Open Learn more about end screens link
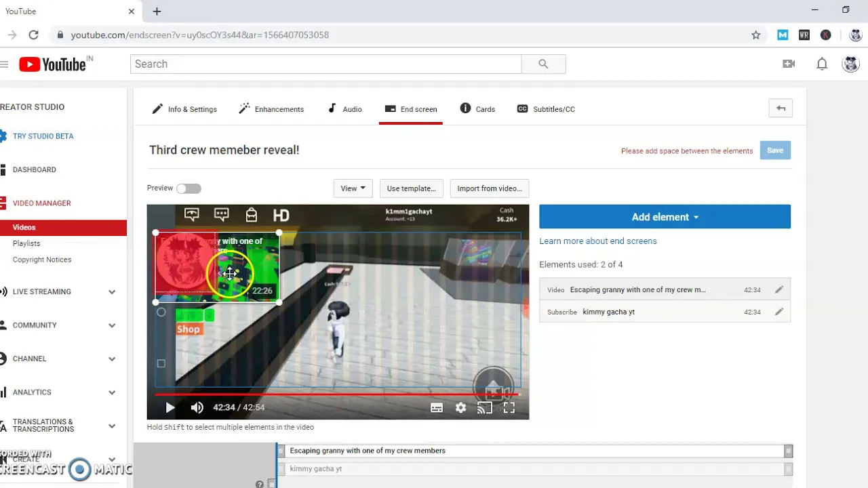Image resolution: width=868 pixels, height=488 pixels. 598,241
